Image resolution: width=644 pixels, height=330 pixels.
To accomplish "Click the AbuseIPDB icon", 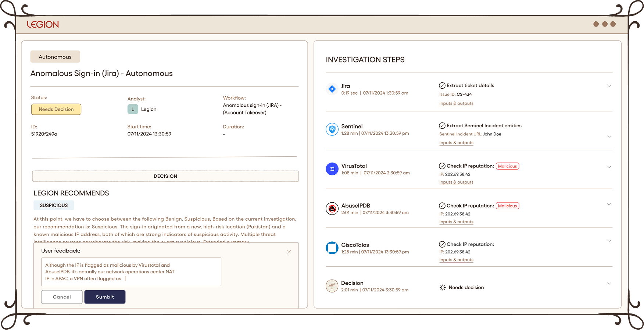I will [x=332, y=209].
